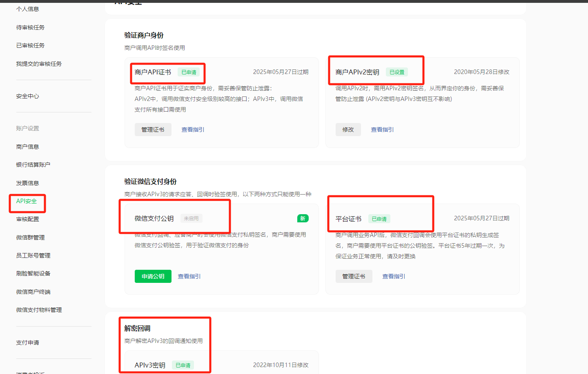Image resolution: width=588 pixels, height=374 pixels.
Task: Click 2025年05月27日过期 on 商户API证书 card
Action: [x=281, y=72]
